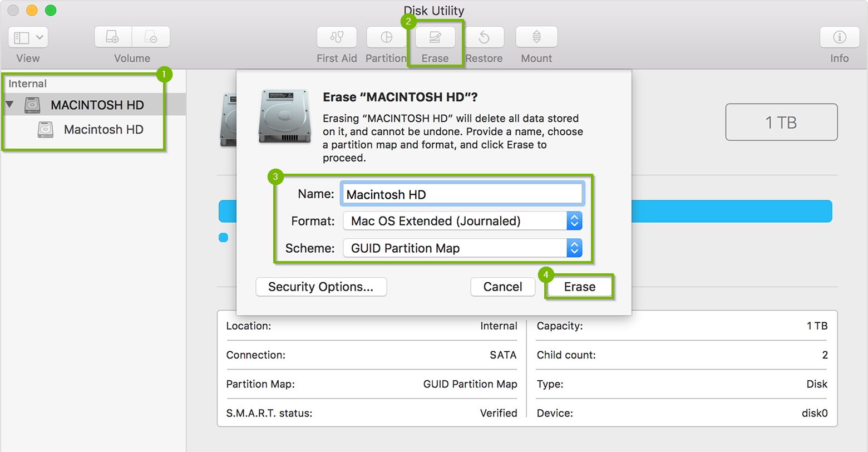Image resolution: width=868 pixels, height=452 pixels.
Task: Click the remove Volume icon
Action: click(x=151, y=36)
